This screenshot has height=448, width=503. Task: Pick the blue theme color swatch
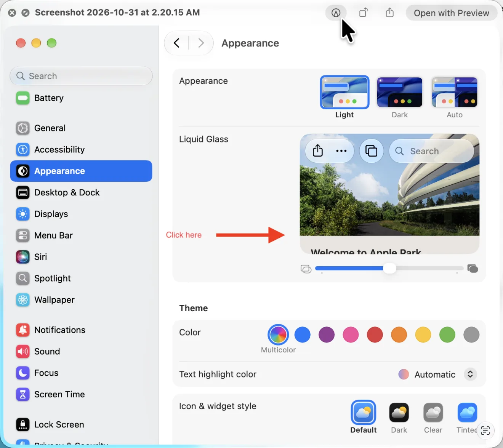pos(303,335)
